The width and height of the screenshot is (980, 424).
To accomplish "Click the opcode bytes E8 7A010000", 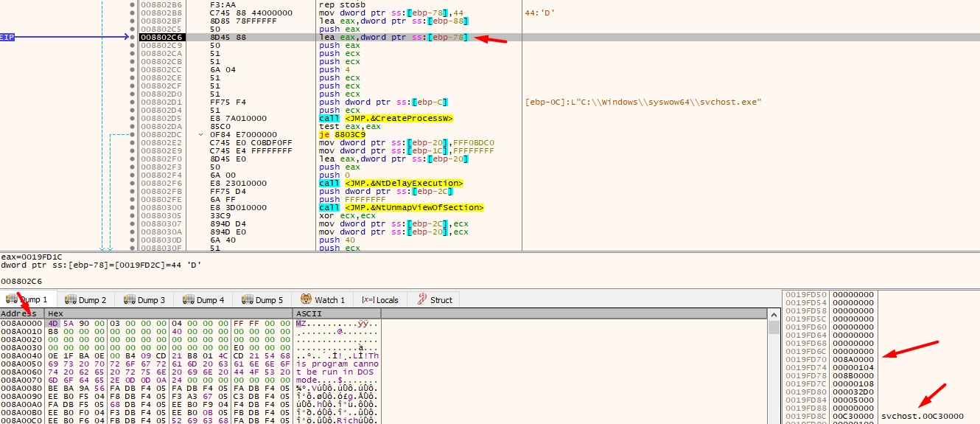I will click(238, 118).
